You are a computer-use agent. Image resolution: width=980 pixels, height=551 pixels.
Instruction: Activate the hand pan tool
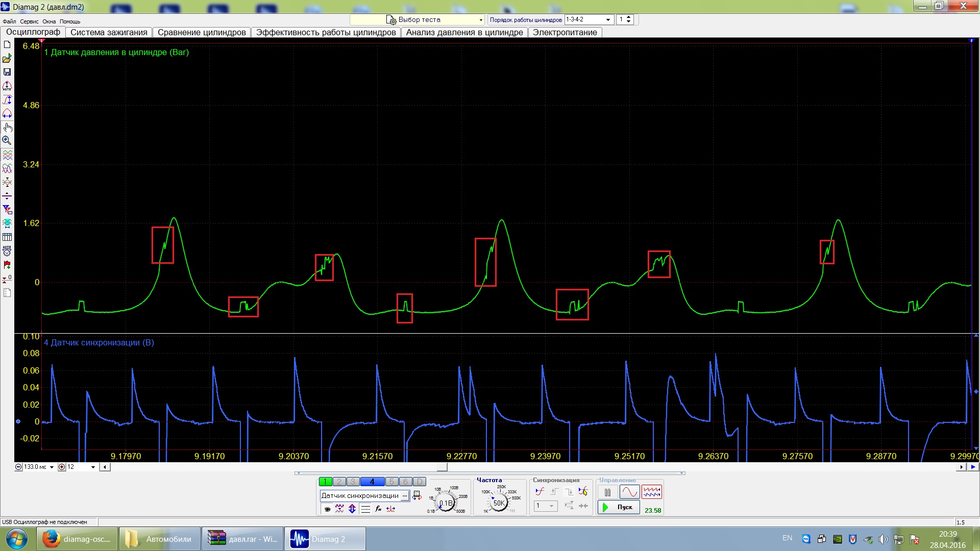pyautogui.click(x=7, y=128)
